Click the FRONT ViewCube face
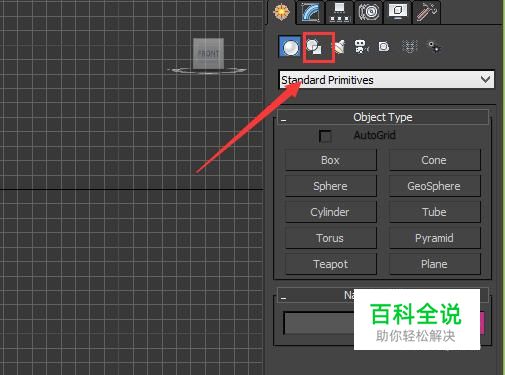The image size is (505, 375). (x=209, y=54)
